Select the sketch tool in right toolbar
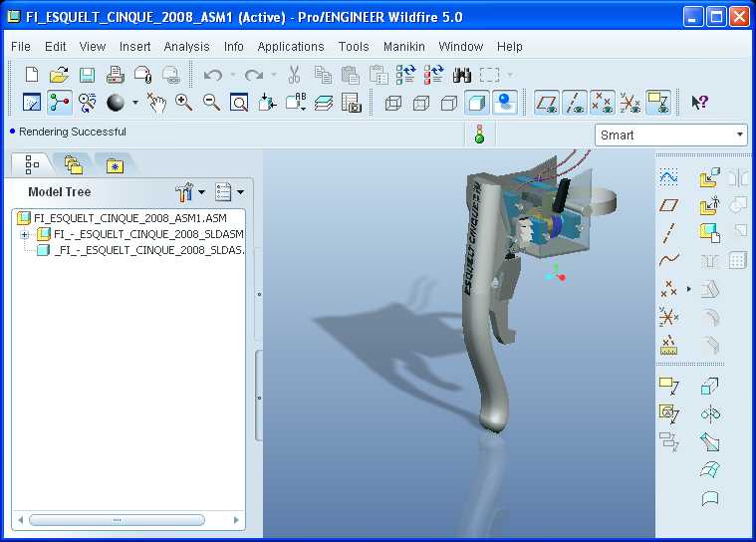 668,177
